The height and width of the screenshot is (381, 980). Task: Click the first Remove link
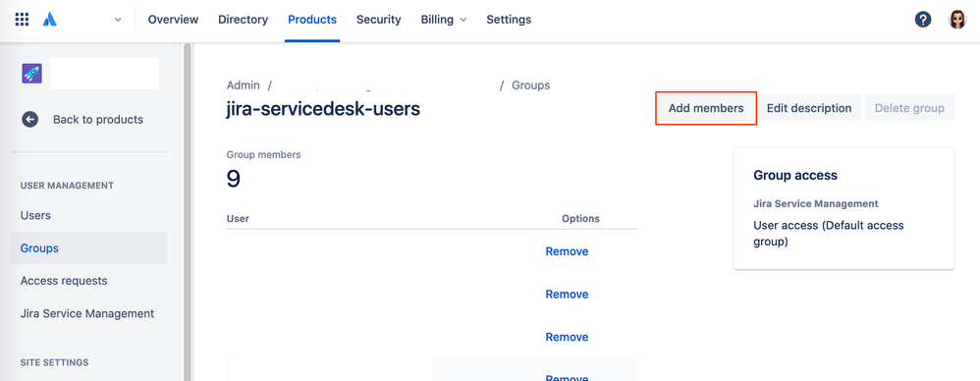pyautogui.click(x=567, y=251)
